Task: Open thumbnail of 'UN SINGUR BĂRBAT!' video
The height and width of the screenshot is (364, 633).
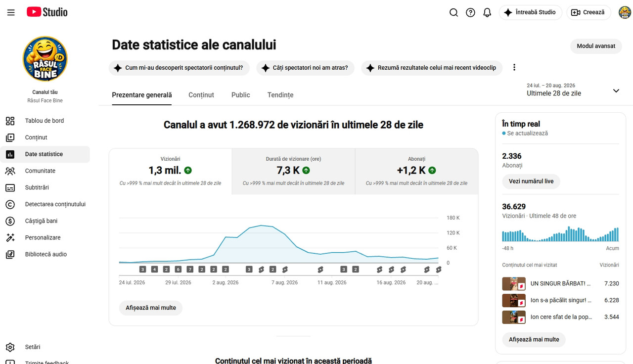Action: [x=514, y=284]
